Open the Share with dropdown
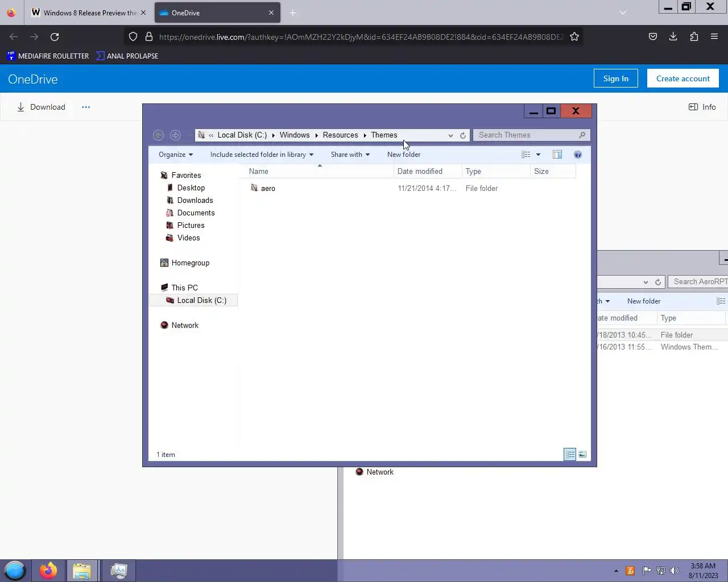This screenshot has width=728, height=582. (350, 155)
